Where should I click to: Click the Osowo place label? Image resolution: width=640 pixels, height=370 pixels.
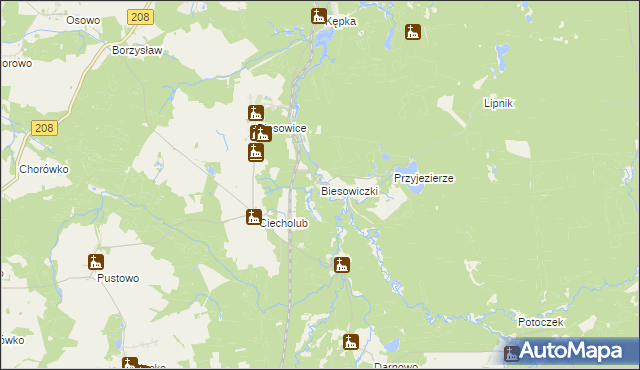tap(83, 20)
